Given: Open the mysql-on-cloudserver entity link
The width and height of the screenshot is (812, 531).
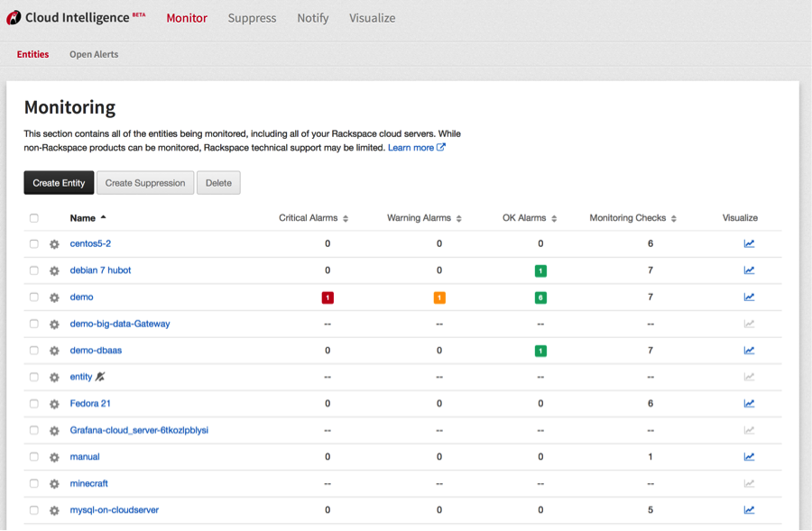Looking at the screenshot, I should 115,509.
